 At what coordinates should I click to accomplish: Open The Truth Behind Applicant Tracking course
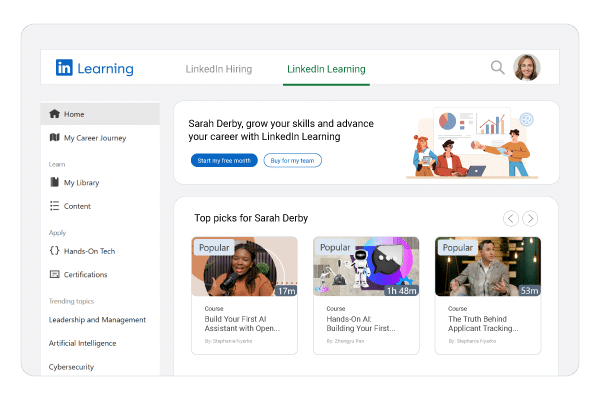pyautogui.click(x=483, y=324)
